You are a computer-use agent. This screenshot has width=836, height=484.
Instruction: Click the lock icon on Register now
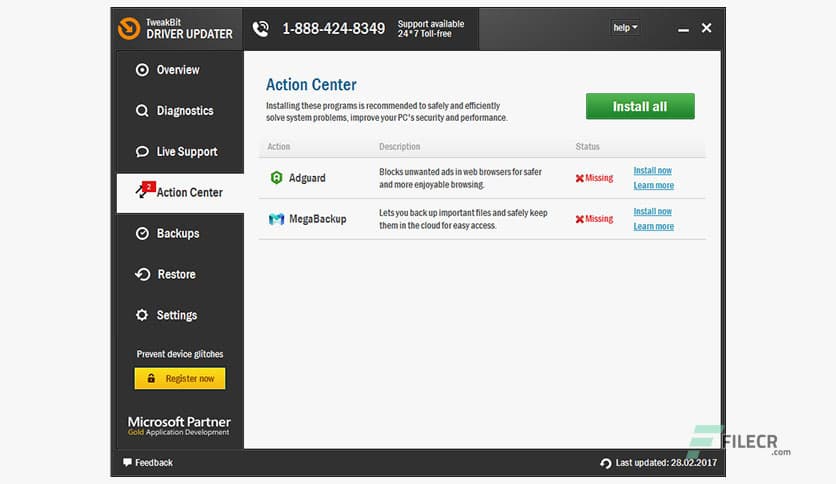[x=151, y=378]
